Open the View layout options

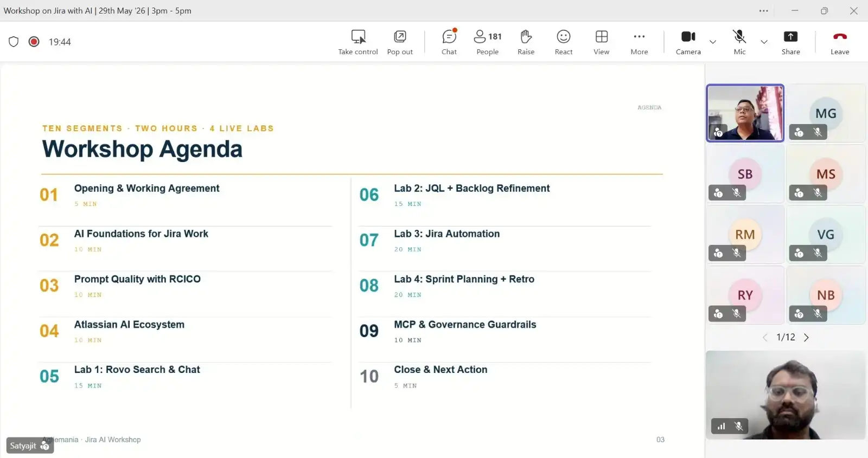[601, 42]
